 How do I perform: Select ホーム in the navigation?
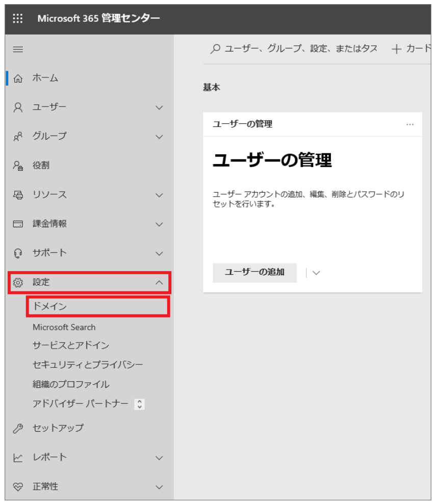click(x=45, y=78)
